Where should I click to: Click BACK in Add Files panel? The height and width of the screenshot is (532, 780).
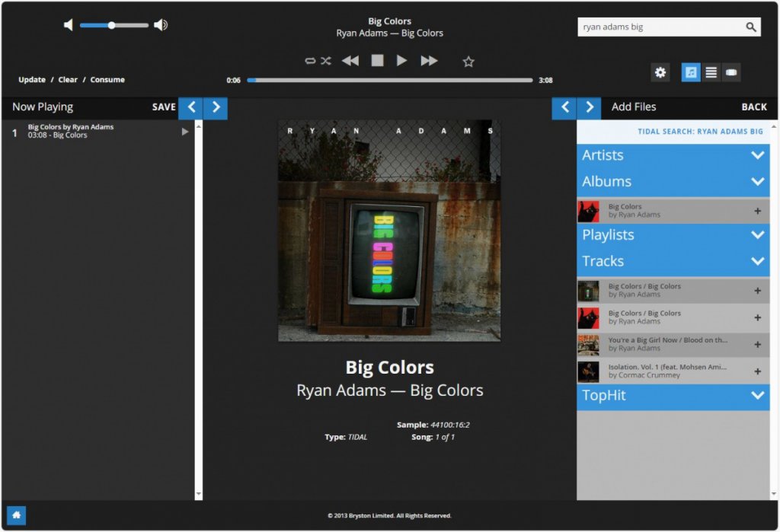[x=754, y=107]
